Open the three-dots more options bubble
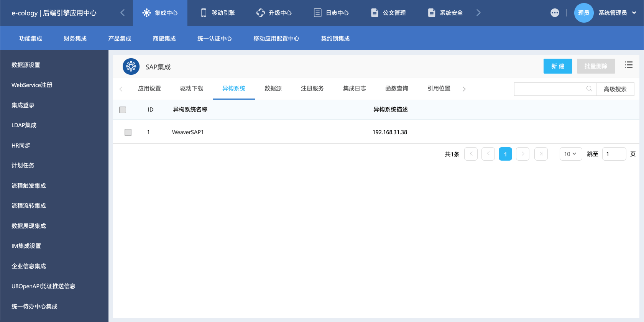 click(x=555, y=13)
